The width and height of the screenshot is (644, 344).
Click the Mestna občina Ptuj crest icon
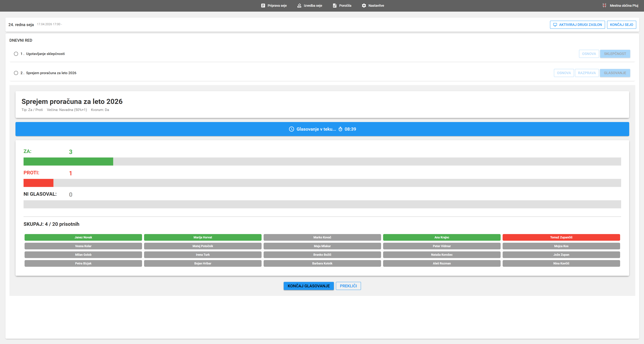[604, 6]
